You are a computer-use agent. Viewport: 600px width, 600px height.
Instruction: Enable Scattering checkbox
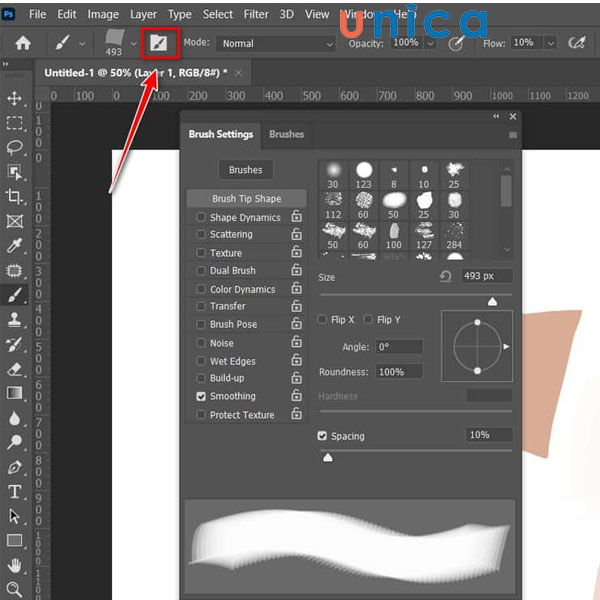pyautogui.click(x=201, y=234)
